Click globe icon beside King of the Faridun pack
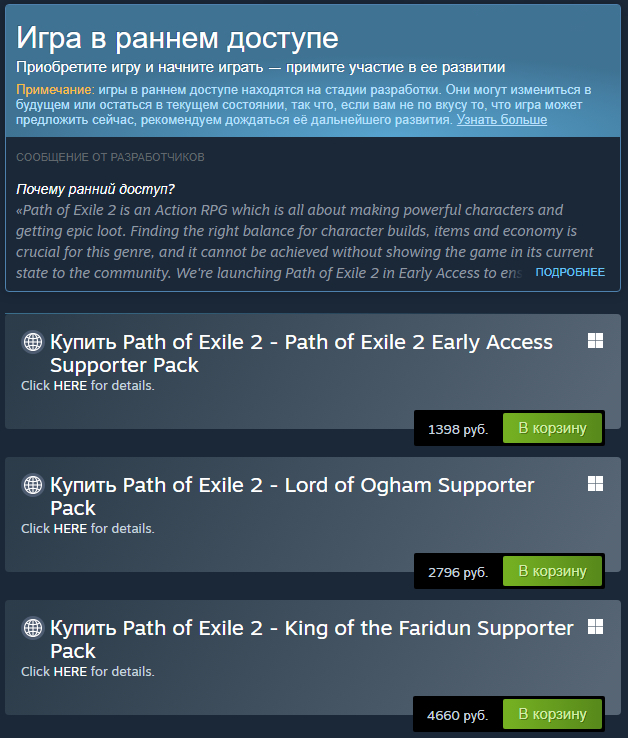Screen dimensions: 628x738 click(x=33, y=628)
